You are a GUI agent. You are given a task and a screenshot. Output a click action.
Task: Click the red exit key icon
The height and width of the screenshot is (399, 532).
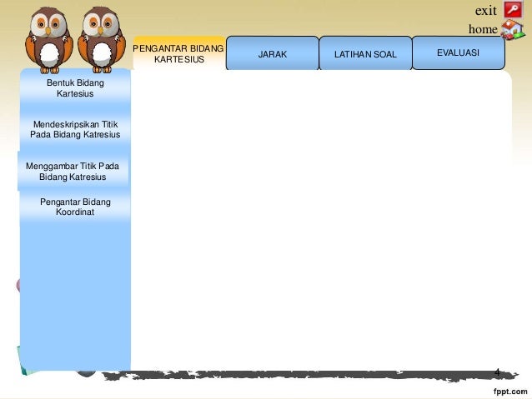[513, 9]
